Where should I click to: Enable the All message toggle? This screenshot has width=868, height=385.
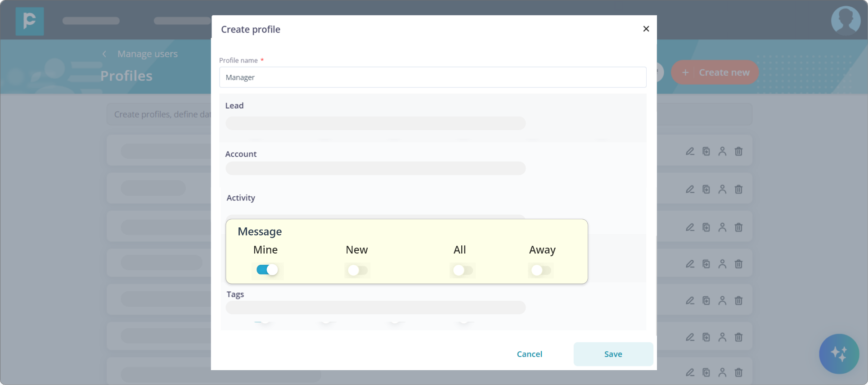pos(463,270)
